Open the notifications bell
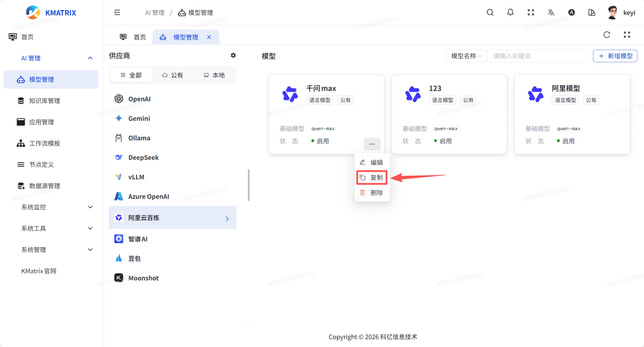Image resolution: width=644 pixels, height=347 pixels. [x=510, y=13]
